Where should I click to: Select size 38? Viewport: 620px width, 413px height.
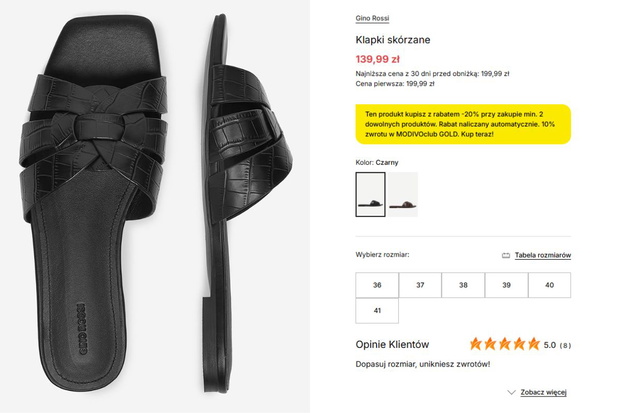tap(463, 285)
